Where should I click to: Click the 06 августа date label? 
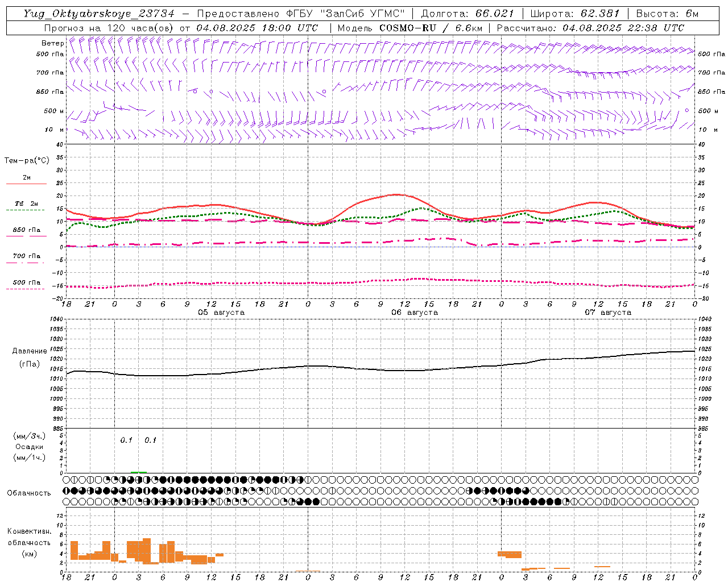[x=415, y=313]
